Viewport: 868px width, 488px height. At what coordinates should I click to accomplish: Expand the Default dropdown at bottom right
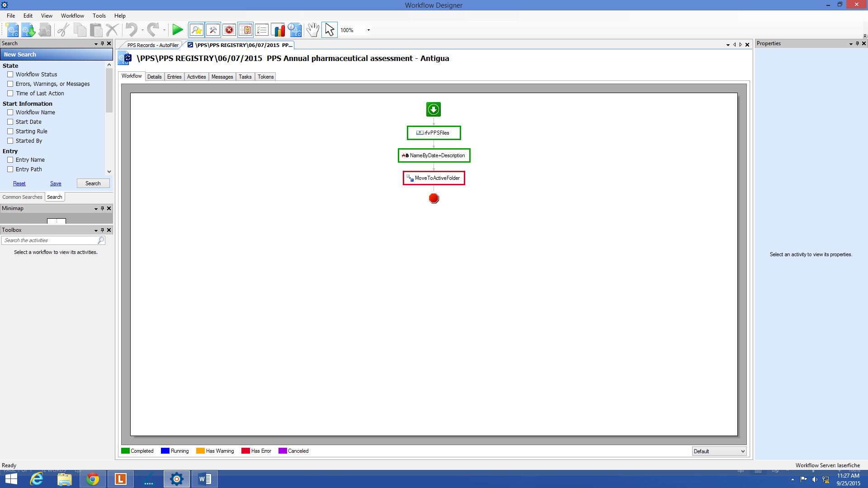tap(742, 451)
